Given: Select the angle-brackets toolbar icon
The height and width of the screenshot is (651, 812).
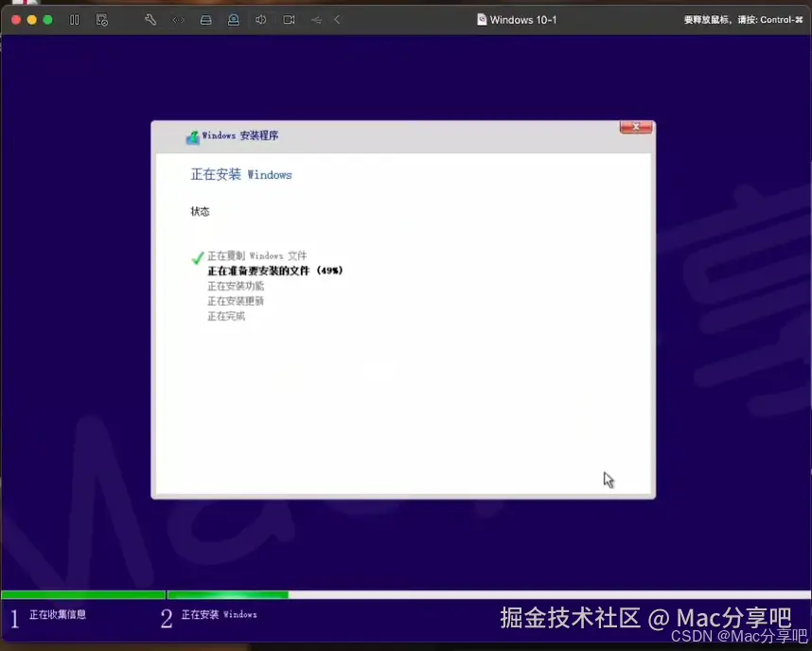Looking at the screenshot, I should (179, 19).
